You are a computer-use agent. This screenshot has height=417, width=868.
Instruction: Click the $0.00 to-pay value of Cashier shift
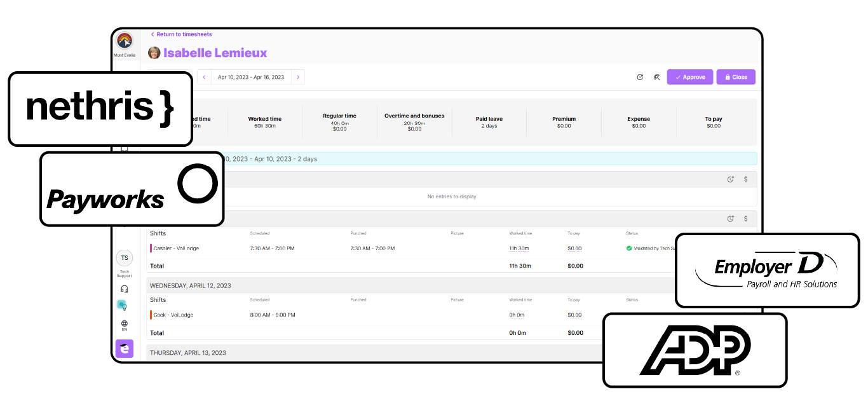point(574,249)
